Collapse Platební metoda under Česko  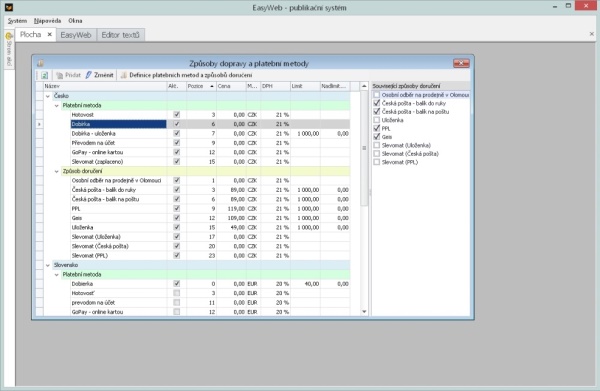click(x=57, y=106)
